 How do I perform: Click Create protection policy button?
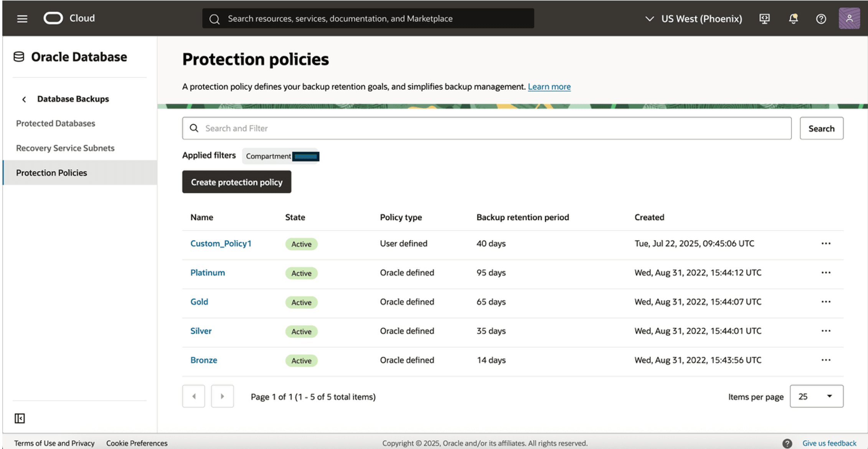pos(236,182)
